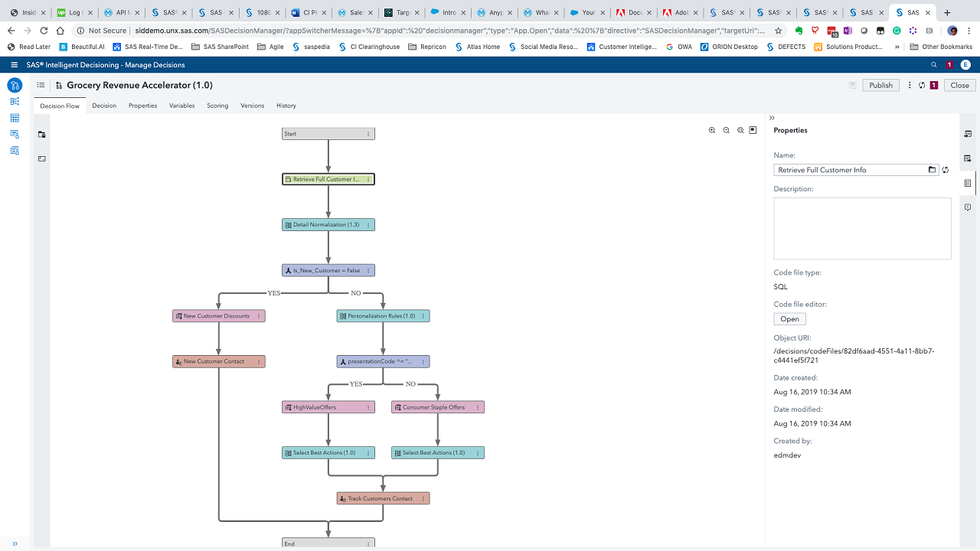Click the Name input field

coord(849,170)
